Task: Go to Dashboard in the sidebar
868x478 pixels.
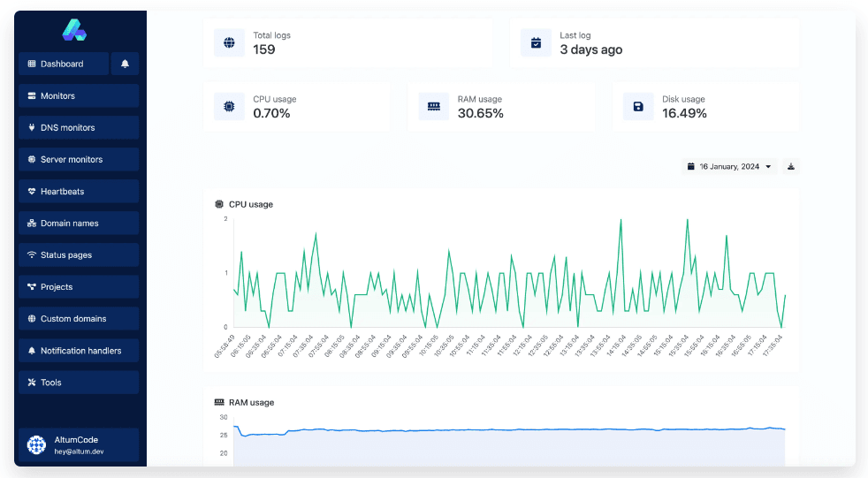Action: [x=63, y=64]
